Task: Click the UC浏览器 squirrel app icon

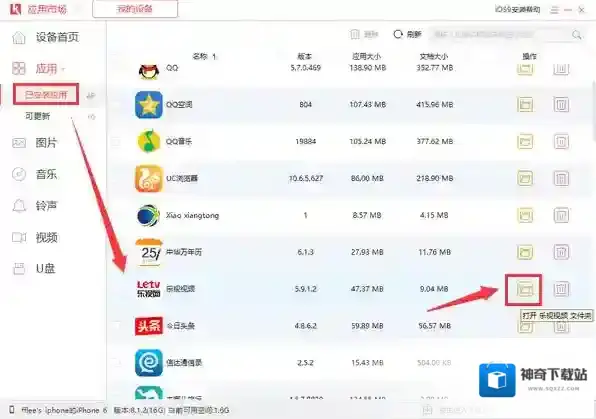Action: [149, 178]
